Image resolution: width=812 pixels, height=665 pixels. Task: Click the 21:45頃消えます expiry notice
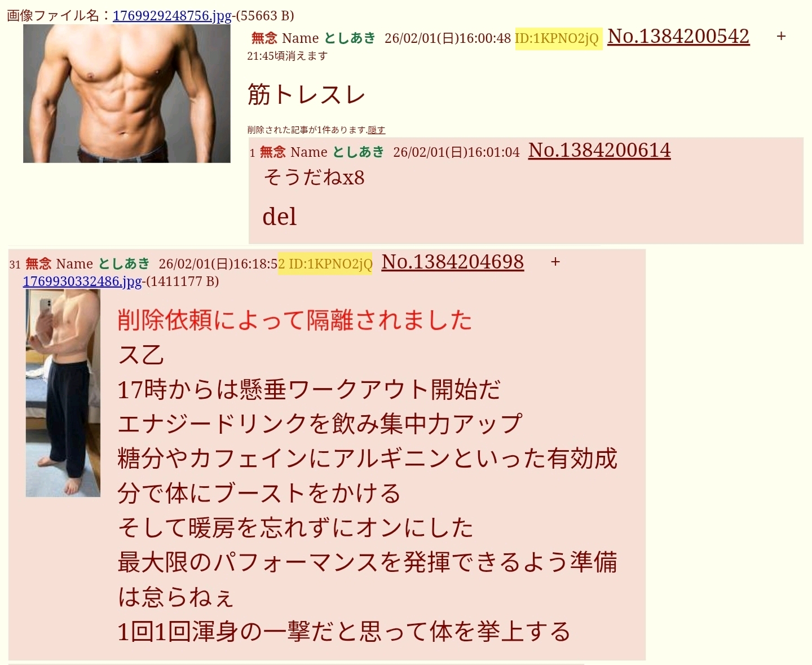coord(287,56)
